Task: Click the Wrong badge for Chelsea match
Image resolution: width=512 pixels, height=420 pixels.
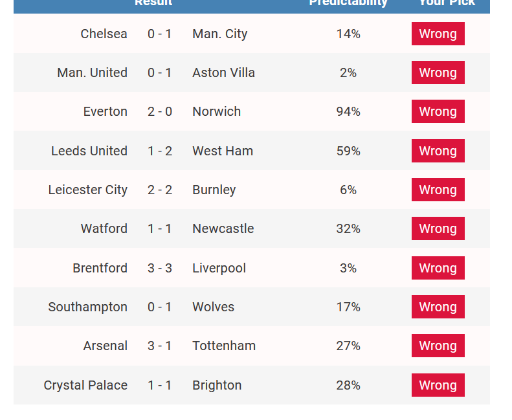Action: [x=438, y=34]
